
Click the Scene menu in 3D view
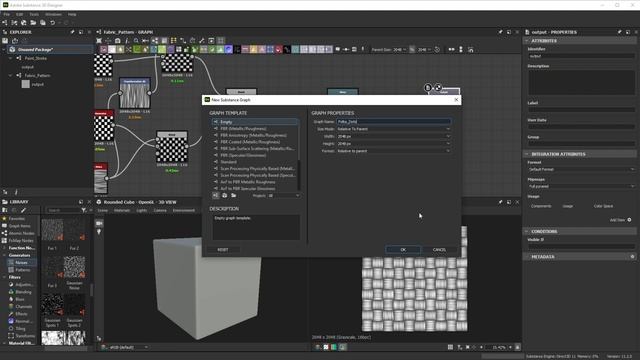click(102, 211)
